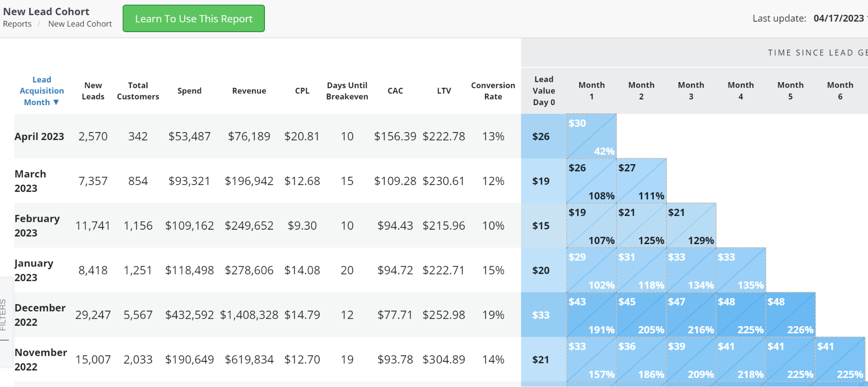The height and width of the screenshot is (387, 868).
Task: Click December 2022 Month 5 cell 226%
Action: click(x=790, y=315)
